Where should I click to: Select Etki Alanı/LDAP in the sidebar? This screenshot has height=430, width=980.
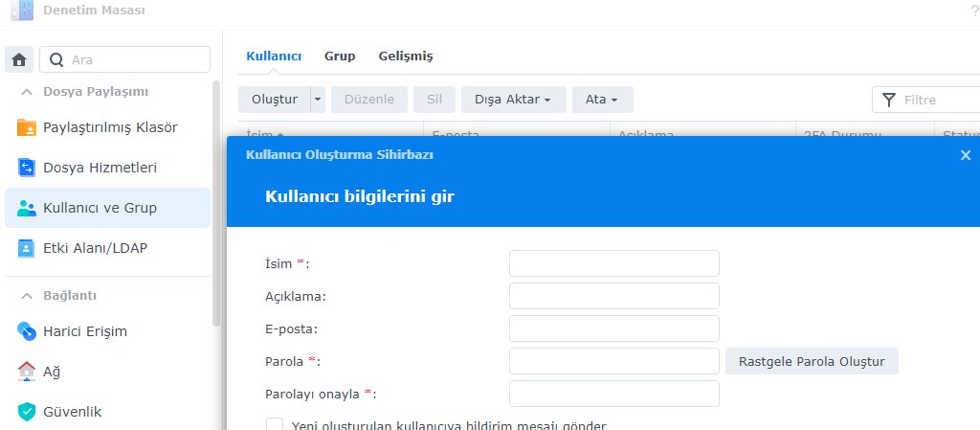tap(107, 248)
